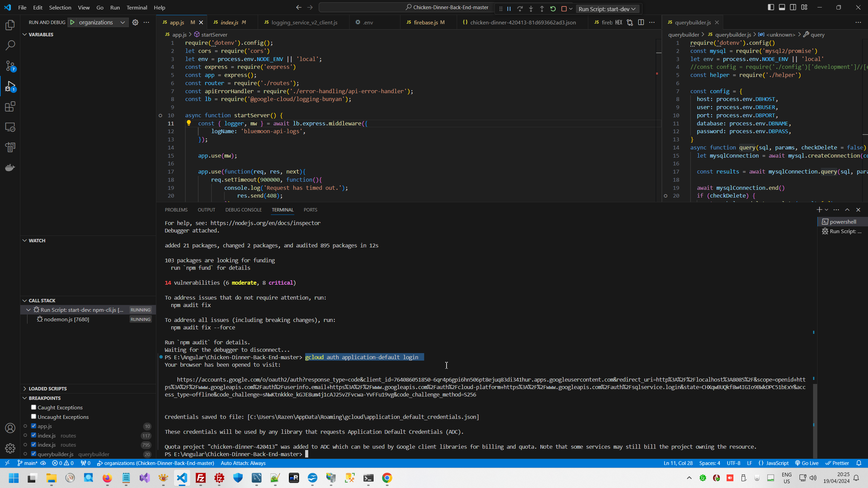Viewport: 868px width, 488px height.
Task: Enable the Caught Exceptions breakpoint checkbox
Action: 34,407
